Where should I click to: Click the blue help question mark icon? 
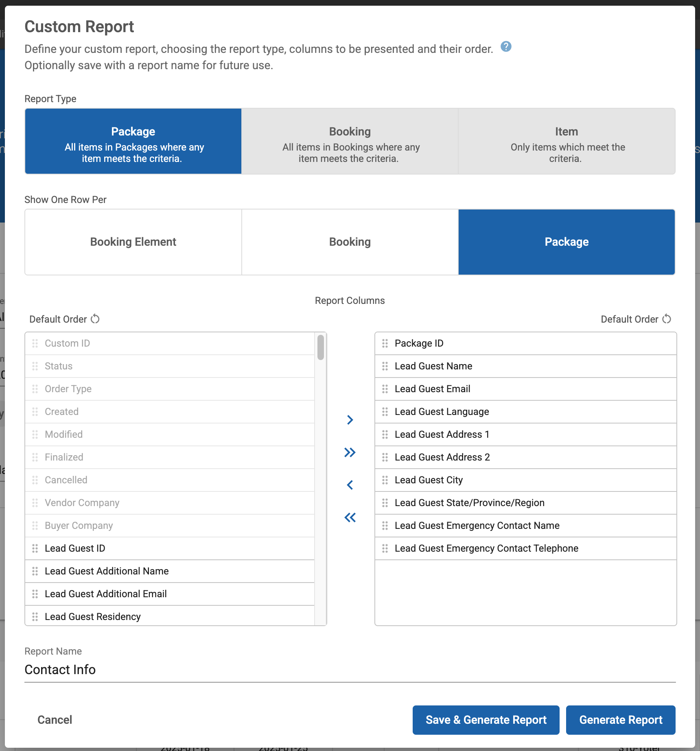click(506, 47)
